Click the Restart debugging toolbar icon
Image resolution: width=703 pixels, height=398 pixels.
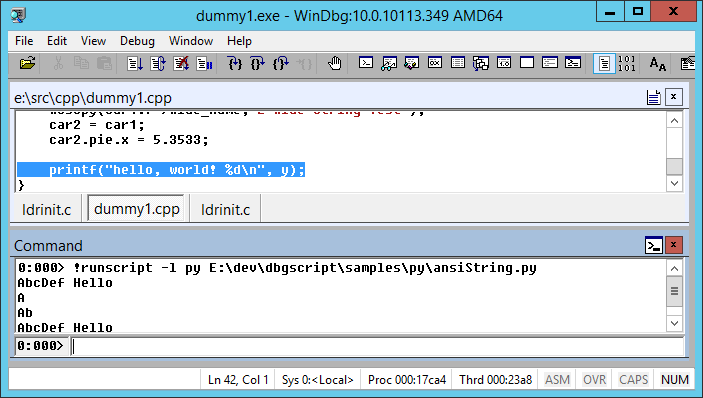click(x=157, y=64)
